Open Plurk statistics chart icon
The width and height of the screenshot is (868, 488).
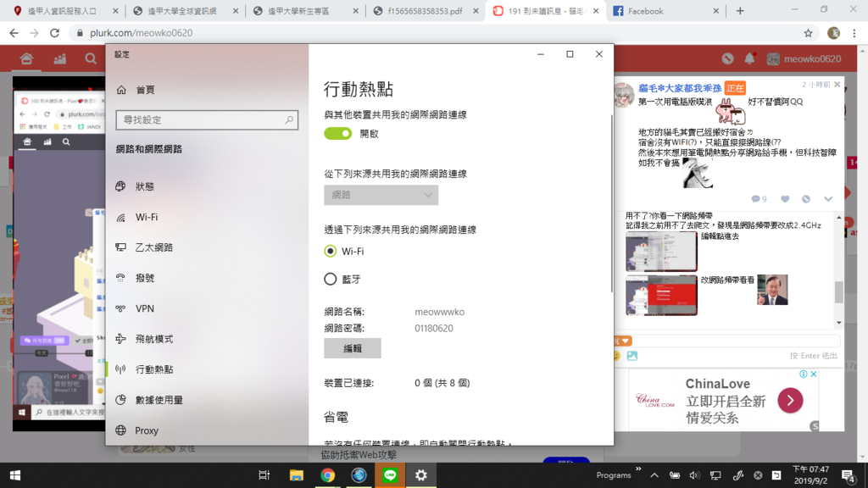[x=60, y=58]
